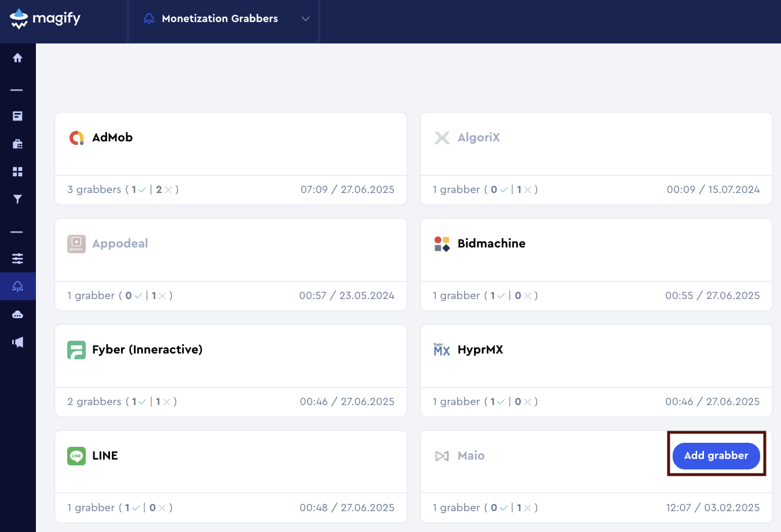Open the funnel filter sidebar icon
This screenshot has height=532, width=781.
coord(18,199)
